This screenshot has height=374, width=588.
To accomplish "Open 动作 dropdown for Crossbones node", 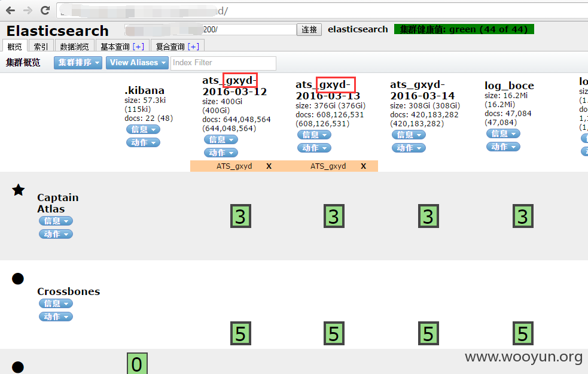I will tap(56, 317).
